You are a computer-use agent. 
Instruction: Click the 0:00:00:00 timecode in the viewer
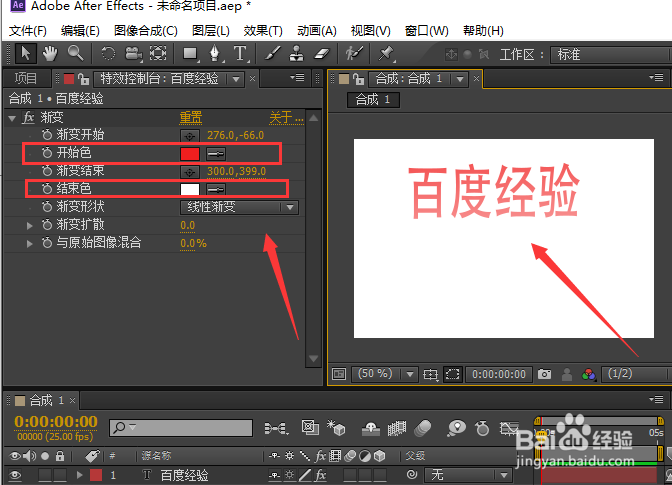[499, 374]
